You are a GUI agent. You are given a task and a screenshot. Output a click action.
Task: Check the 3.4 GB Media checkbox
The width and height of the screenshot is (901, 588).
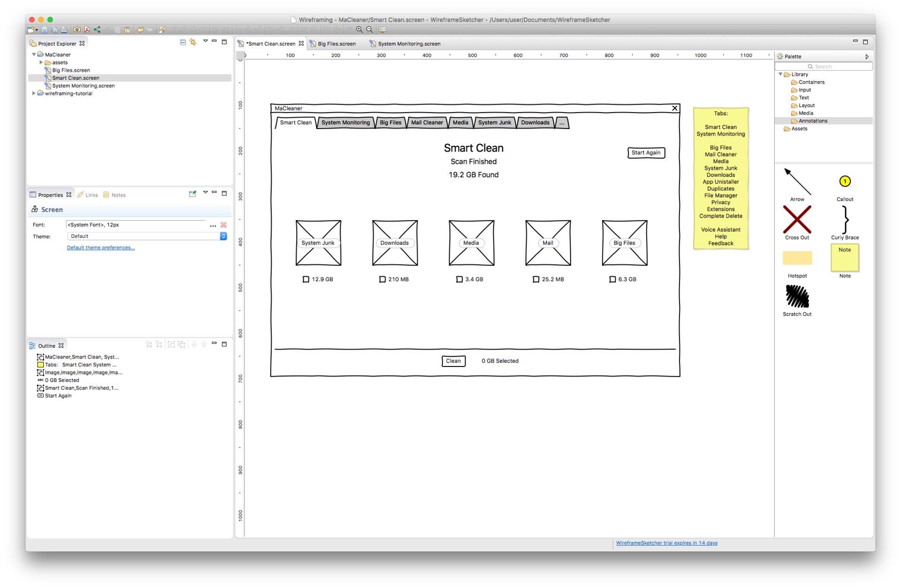tap(459, 279)
